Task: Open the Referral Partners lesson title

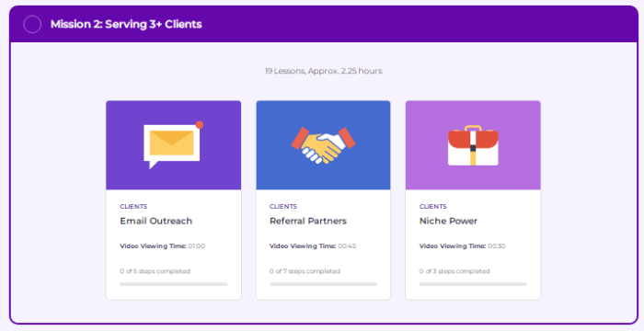Action: 308,221
